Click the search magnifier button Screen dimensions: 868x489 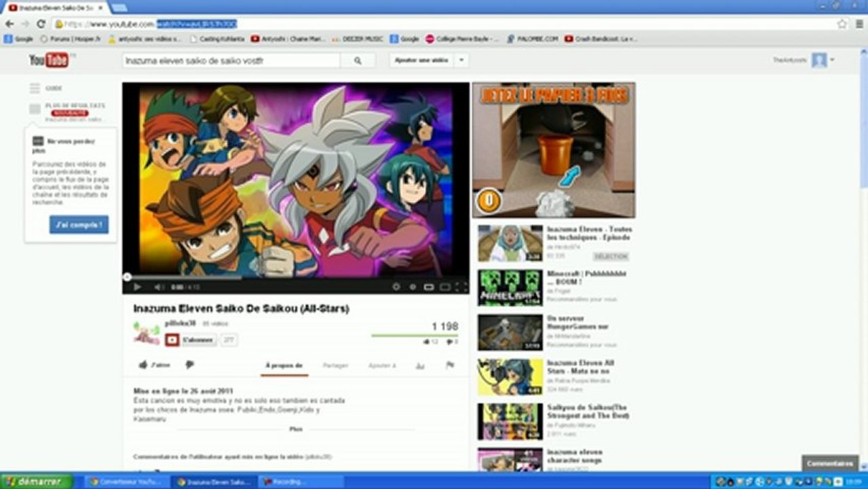358,60
